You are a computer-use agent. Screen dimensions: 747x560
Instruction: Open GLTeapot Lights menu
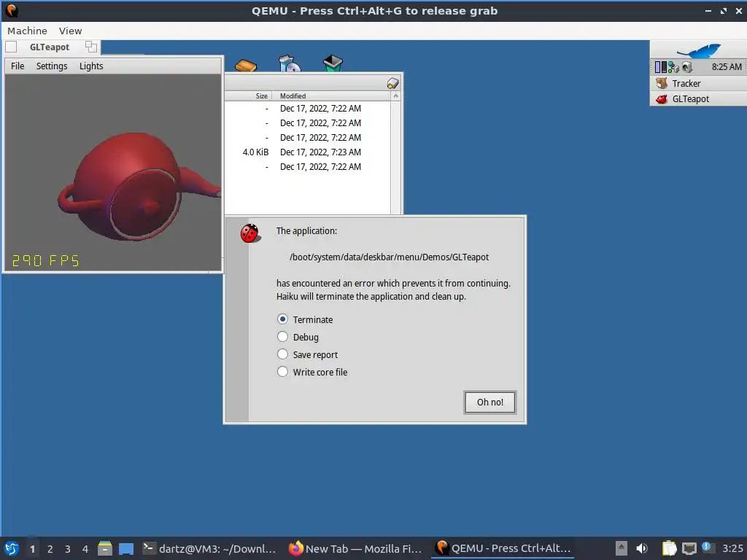pyautogui.click(x=91, y=66)
